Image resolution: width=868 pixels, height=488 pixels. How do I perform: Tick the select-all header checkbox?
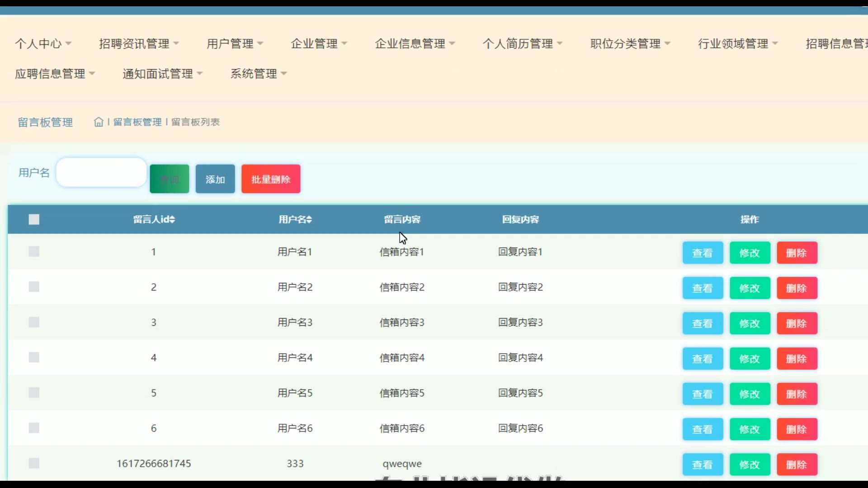pyautogui.click(x=34, y=220)
